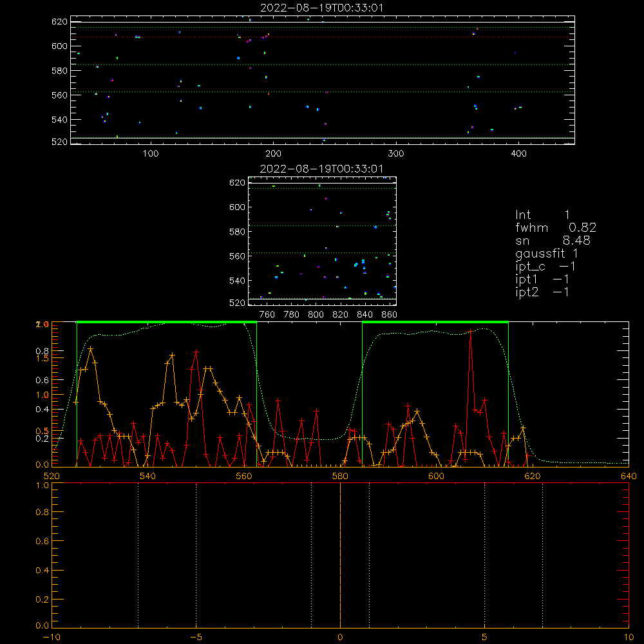Click y-axis label 0.4 on bottom plot
Viewport: 644px width, 644px height.
tap(43, 571)
